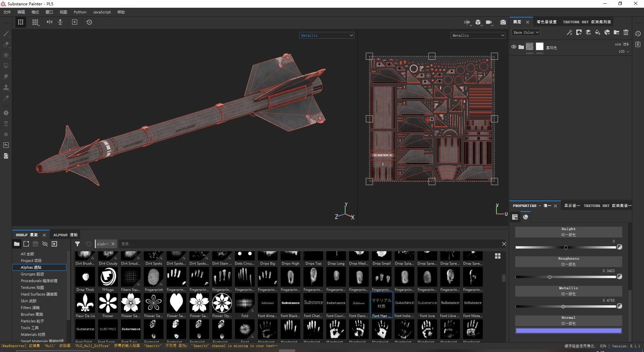This screenshot has height=352, width=644.
Task: Click the Height 均一颜色 uniform color button
Action: point(569,232)
